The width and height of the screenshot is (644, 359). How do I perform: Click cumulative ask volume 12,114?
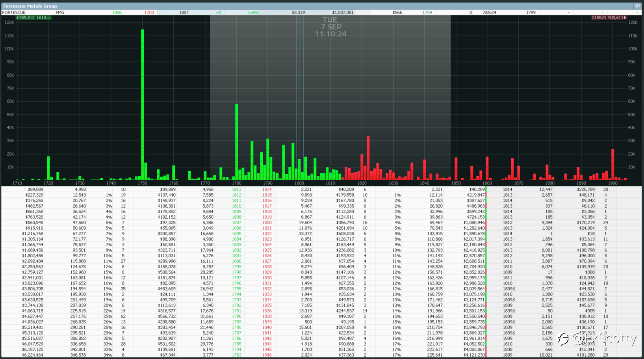point(436,195)
